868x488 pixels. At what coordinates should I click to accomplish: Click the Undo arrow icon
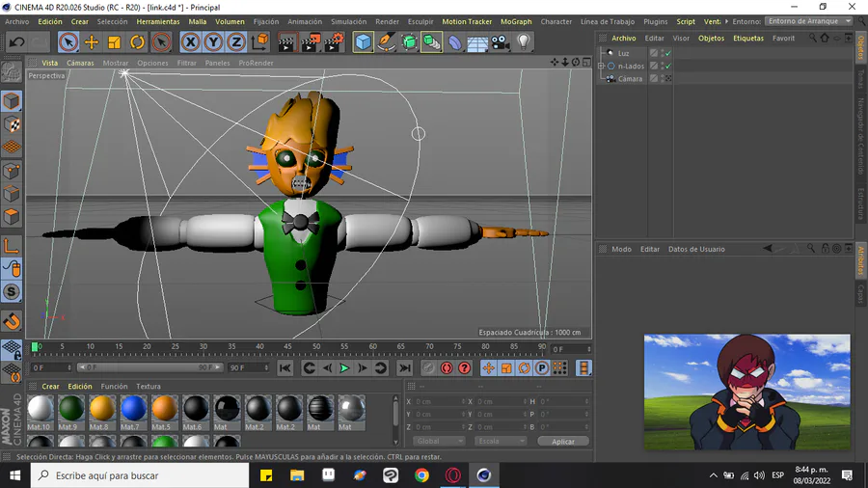pyautogui.click(x=16, y=42)
